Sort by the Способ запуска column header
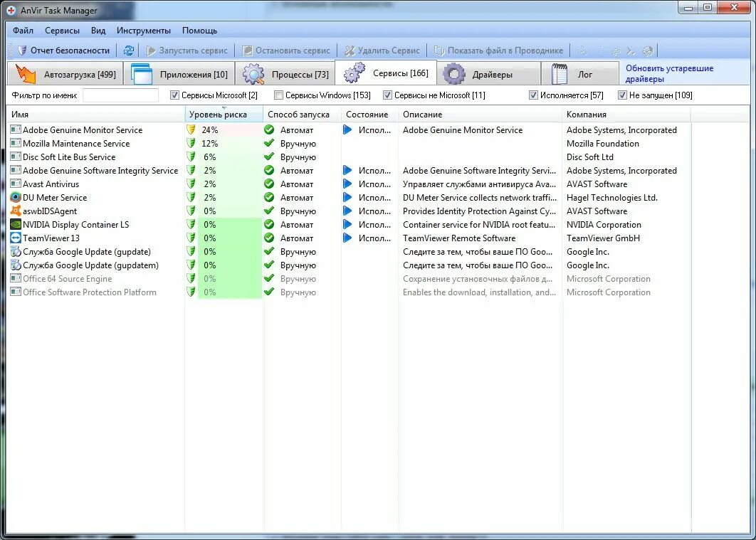This screenshot has height=540, width=756. pos(303,115)
